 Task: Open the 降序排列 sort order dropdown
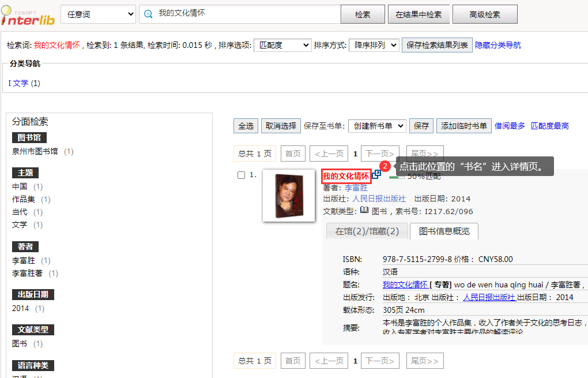pyautogui.click(x=374, y=45)
